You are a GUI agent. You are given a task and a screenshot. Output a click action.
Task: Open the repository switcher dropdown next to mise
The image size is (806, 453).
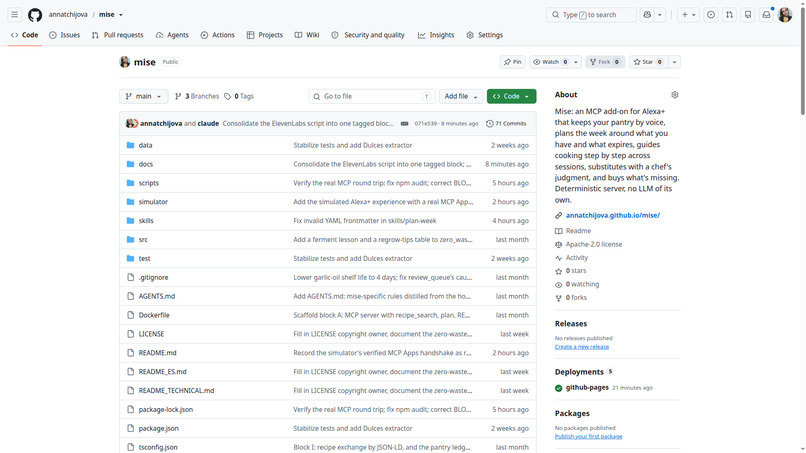click(121, 15)
